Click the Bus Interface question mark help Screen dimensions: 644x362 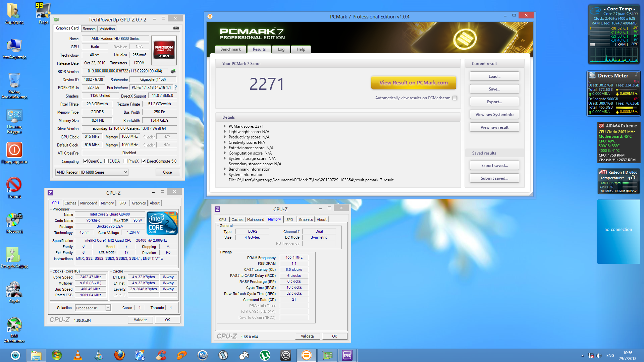point(175,87)
